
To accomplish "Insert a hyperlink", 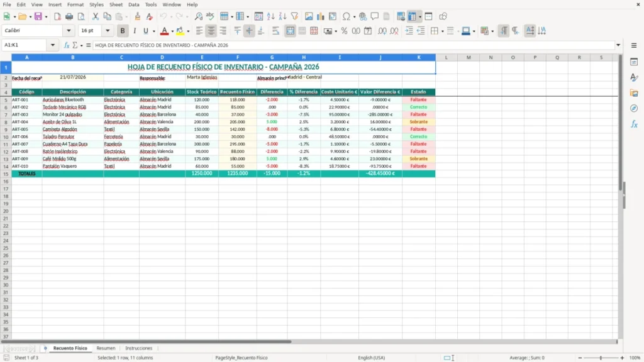I will coord(363,16).
